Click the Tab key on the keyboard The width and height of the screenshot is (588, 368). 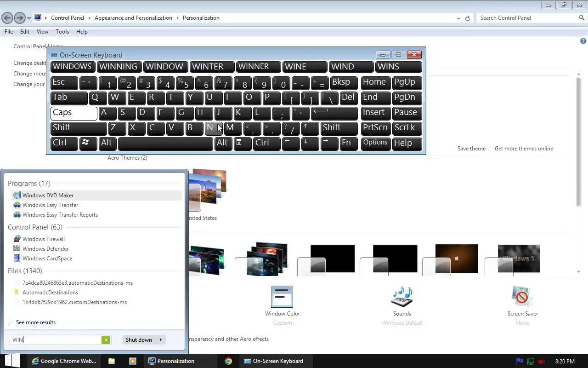pos(69,98)
